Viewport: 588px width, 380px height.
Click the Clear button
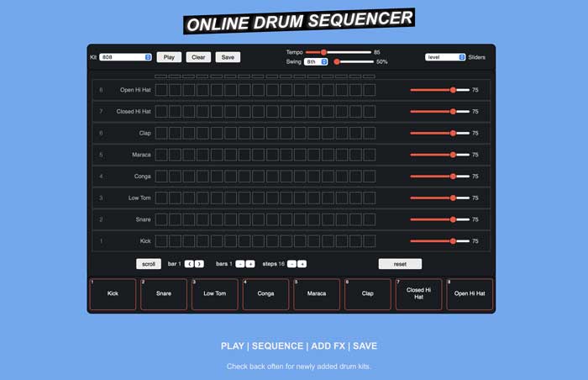tap(198, 57)
